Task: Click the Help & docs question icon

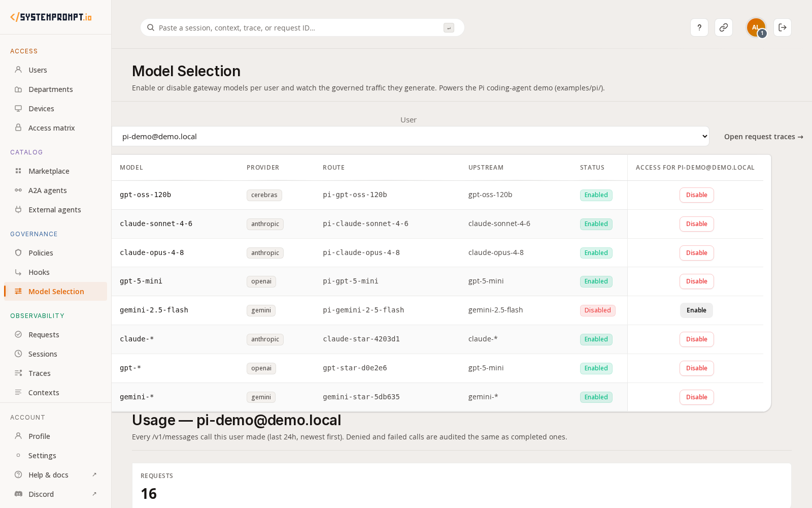Action: [x=18, y=474]
